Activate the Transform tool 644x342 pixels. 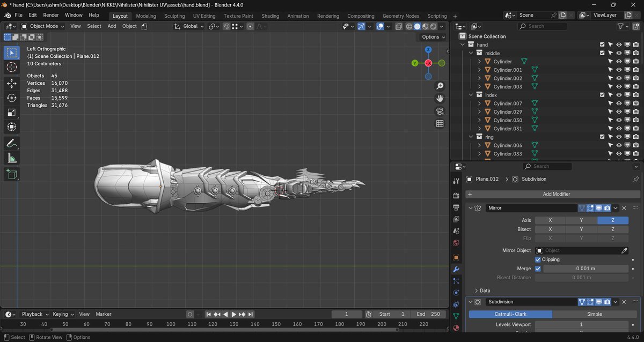(12, 127)
